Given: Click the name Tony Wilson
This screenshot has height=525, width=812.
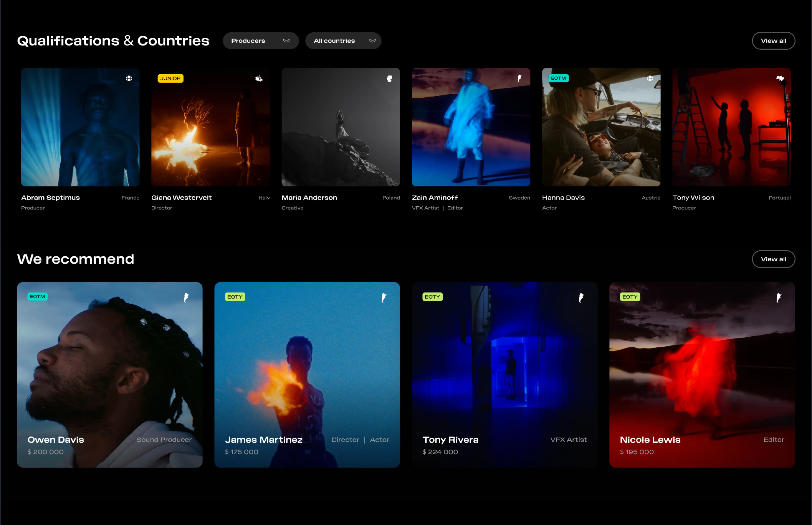Looking at the screenshot, I should (x=693, y=198).
